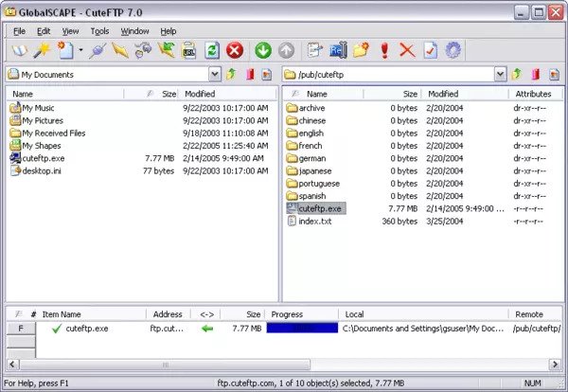Viewport: 568px width, 392px height.
Task: Click the local pane red bookmark icon
Action: click(x=250, y=74)
